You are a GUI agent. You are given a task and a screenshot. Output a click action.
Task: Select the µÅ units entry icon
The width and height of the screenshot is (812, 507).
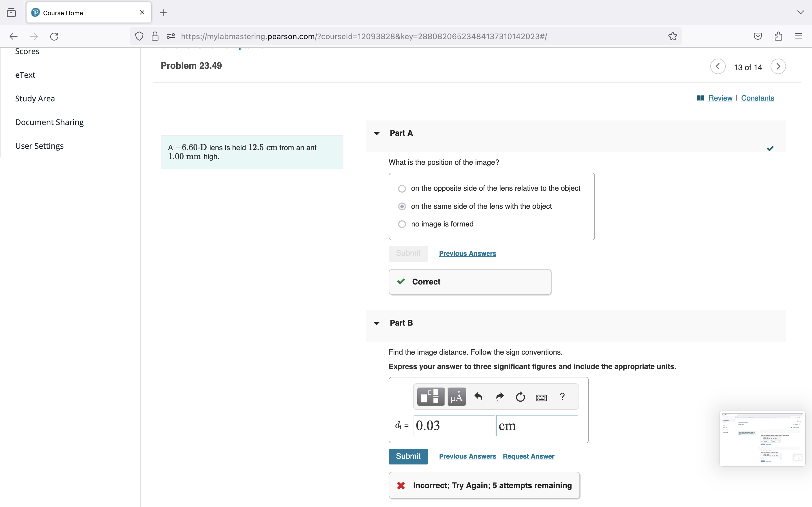click(x=456, y=396)
